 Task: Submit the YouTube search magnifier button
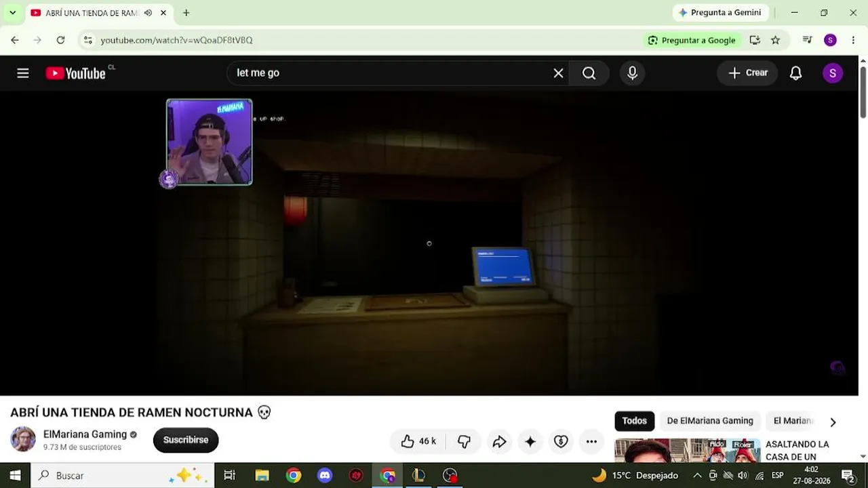click(x=589, y=73)
